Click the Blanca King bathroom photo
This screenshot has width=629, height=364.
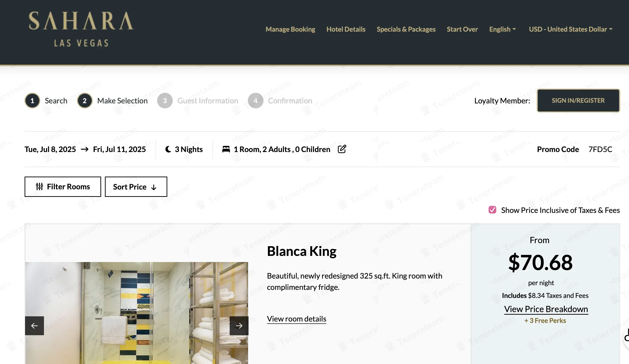137,313
